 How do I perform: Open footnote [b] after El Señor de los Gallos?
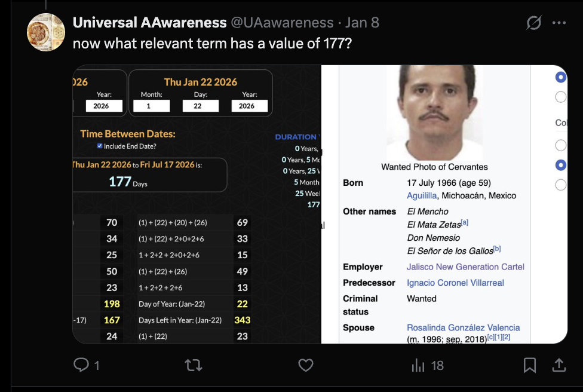click(497, 249)
